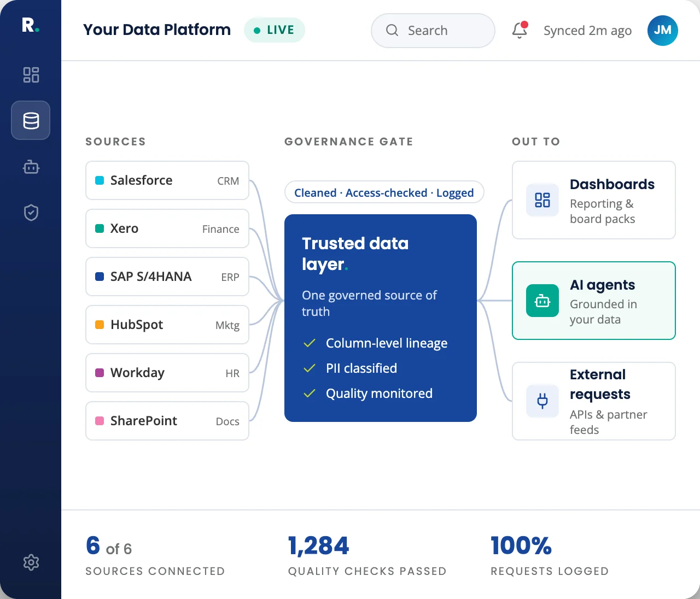Screen dimensions: 700x599
Task: Click the Cleaned · Access-checked · Logged pill
Action: pos(384,192)
